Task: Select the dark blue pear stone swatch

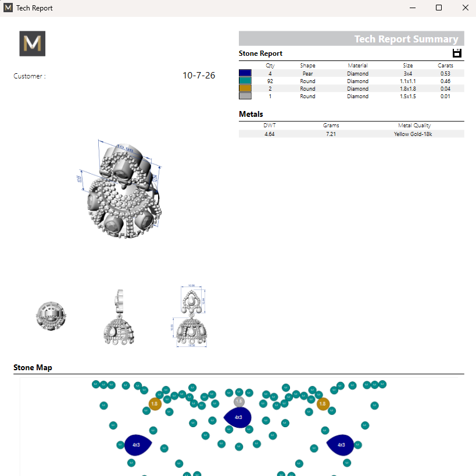Action: coord(245,73)
